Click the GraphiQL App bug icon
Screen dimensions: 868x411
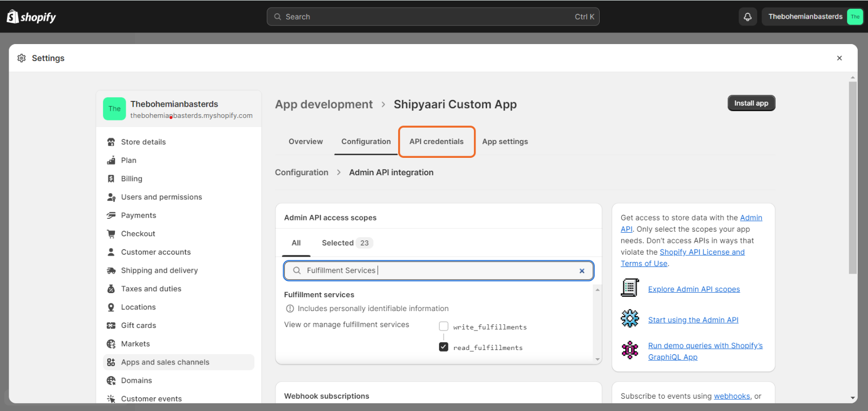pos(630,350)
